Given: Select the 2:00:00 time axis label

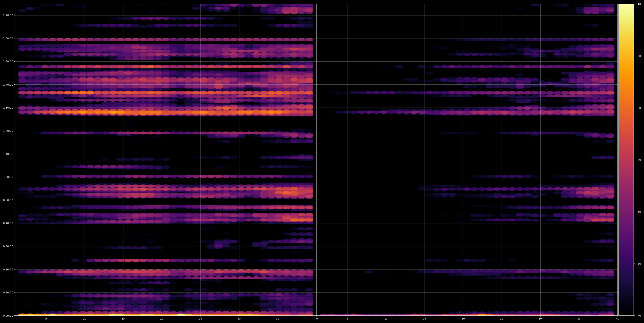Looking at the screenshot, I should (8, 38).
